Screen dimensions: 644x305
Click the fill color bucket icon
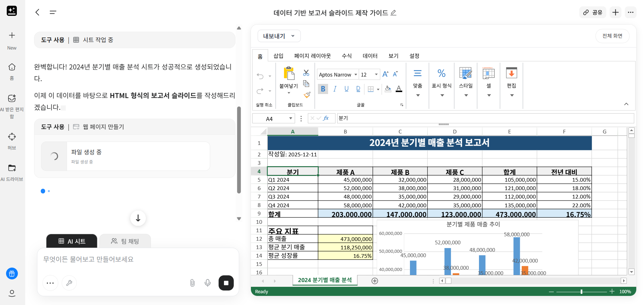click(x=388, y=89)
